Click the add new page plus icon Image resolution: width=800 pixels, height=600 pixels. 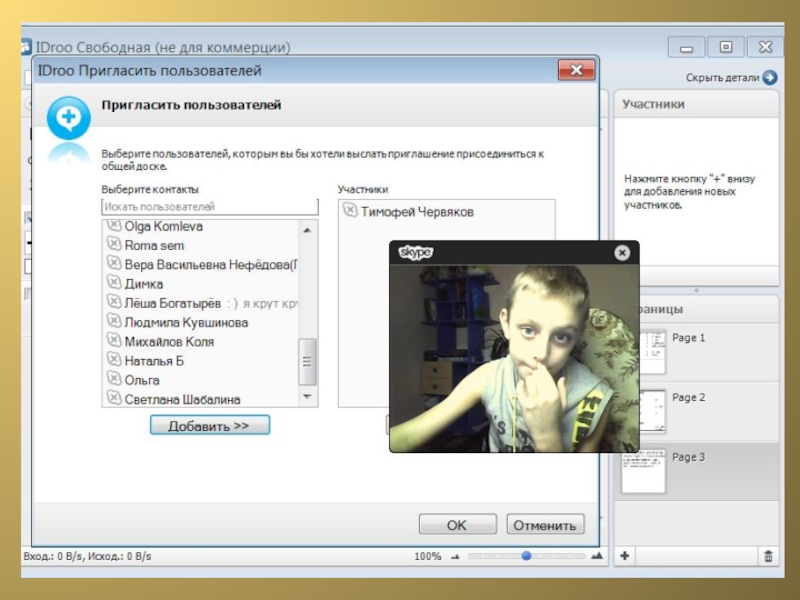624,556
